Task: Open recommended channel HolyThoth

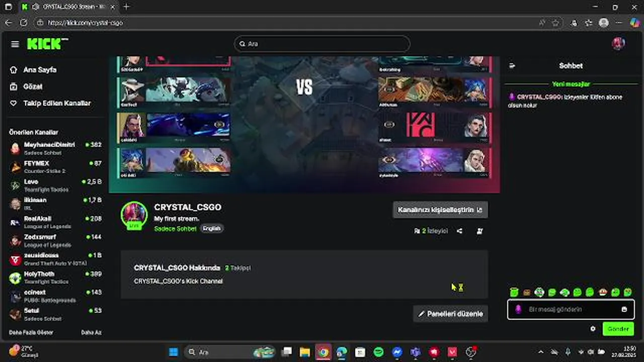Action: [55, 277]
